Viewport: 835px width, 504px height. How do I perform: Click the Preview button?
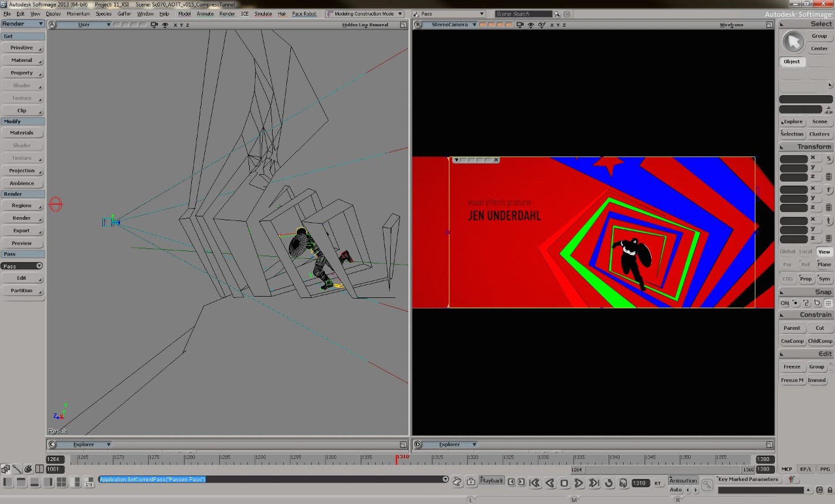click(x=22, y=243)
